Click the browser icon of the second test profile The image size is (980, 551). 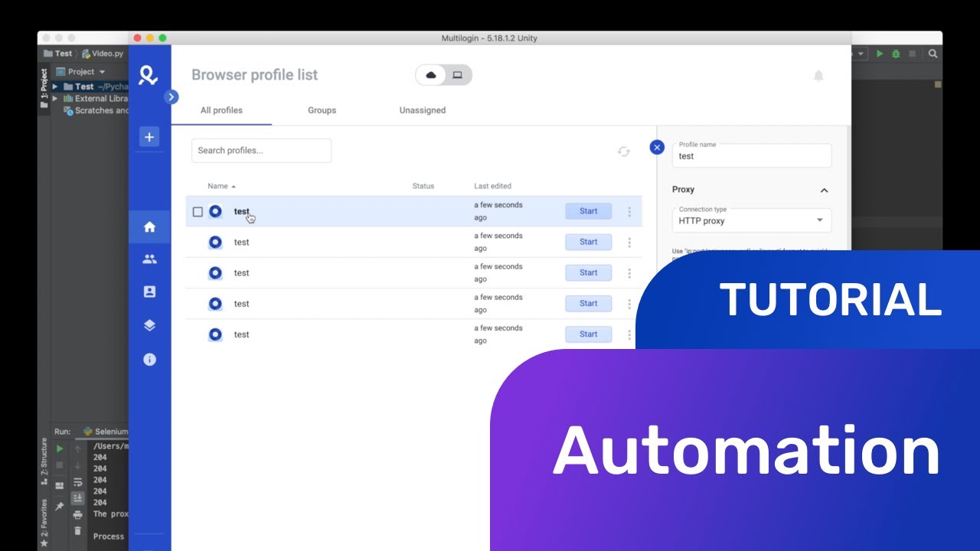pyautogui.click(x=216, y=242)
